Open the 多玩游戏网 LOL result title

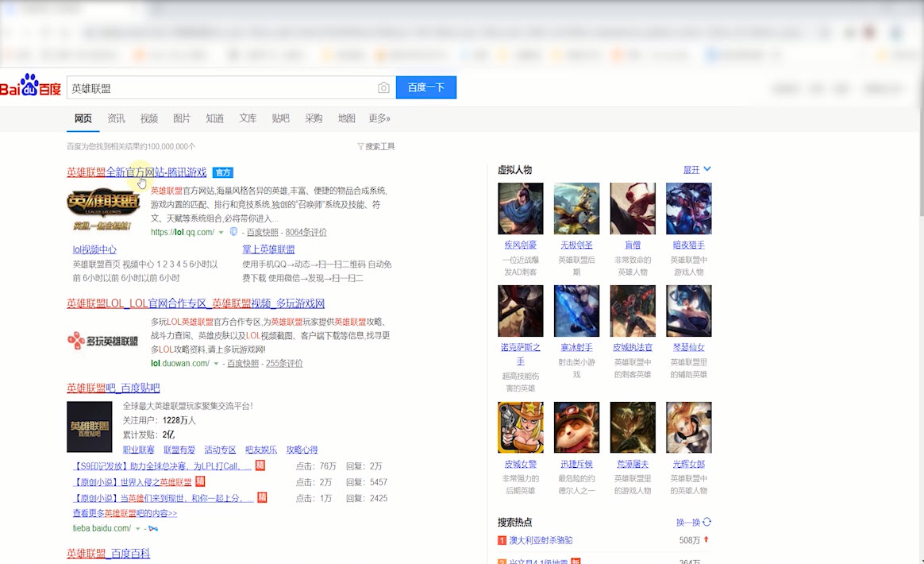point(195,303)
